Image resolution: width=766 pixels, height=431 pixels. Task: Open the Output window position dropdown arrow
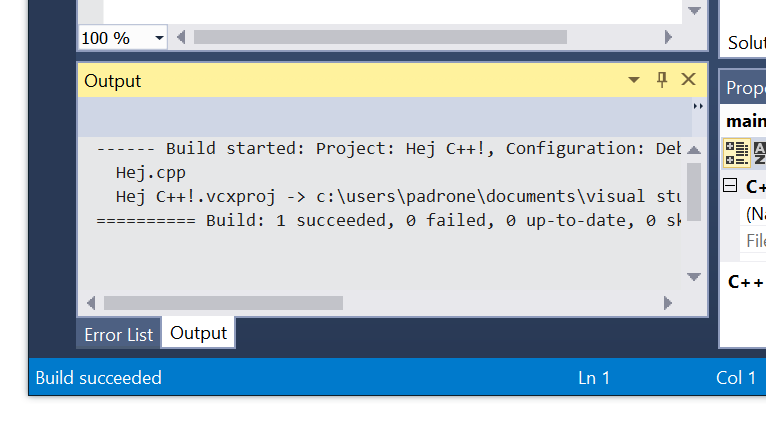tap(634, 80)
